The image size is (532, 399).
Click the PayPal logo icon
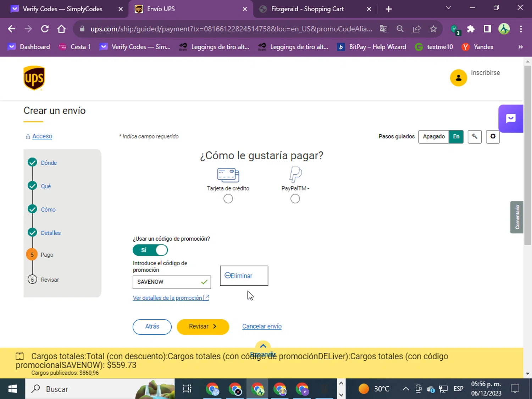coord(295,174)
